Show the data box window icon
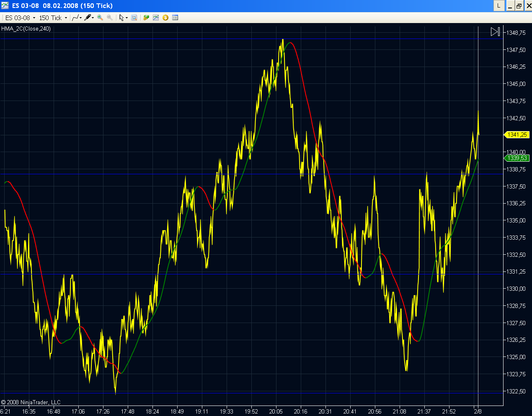 pyautogui.click(x=134, y=18)
